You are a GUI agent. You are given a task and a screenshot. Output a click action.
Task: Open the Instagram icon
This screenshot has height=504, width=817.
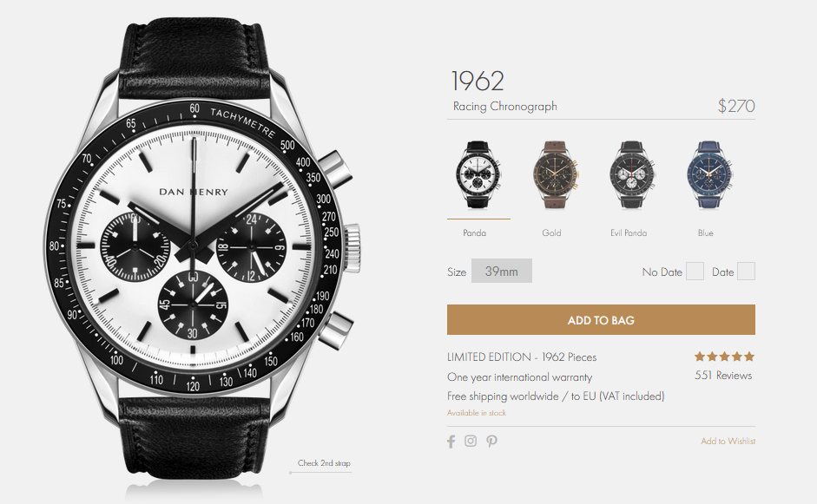tap(471, 441)
